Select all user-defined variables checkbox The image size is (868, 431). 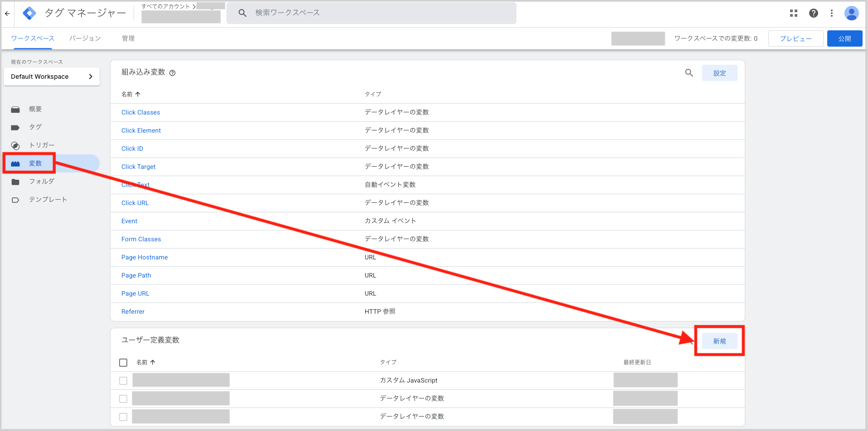(x=123, y=363)
